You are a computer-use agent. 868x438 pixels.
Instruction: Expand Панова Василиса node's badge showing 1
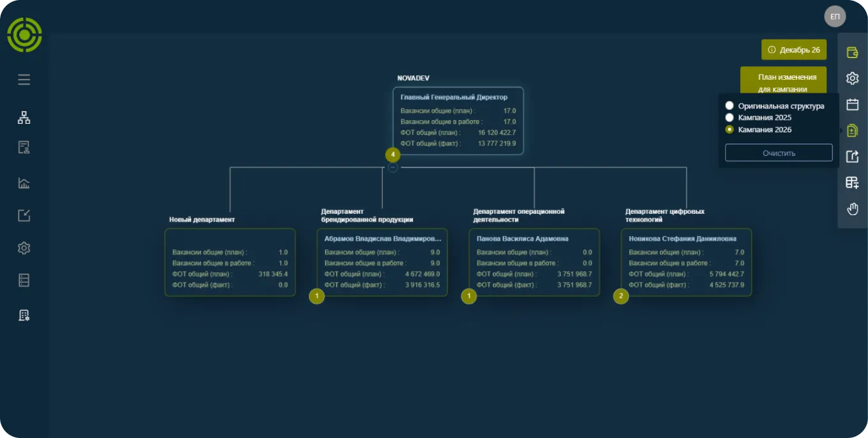pyautogui.click(x=469, y=296)
